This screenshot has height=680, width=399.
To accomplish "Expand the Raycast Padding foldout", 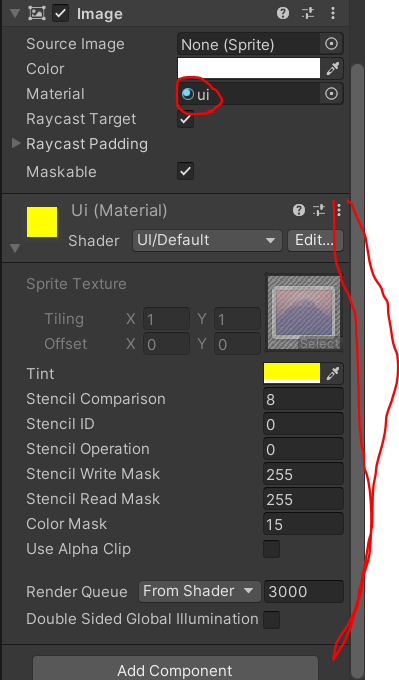I will [x=16, y=144].
